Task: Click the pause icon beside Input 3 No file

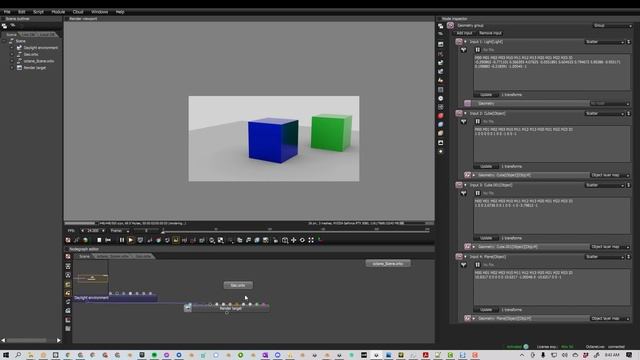Action: pyautogui.click(x=478, y=193)
